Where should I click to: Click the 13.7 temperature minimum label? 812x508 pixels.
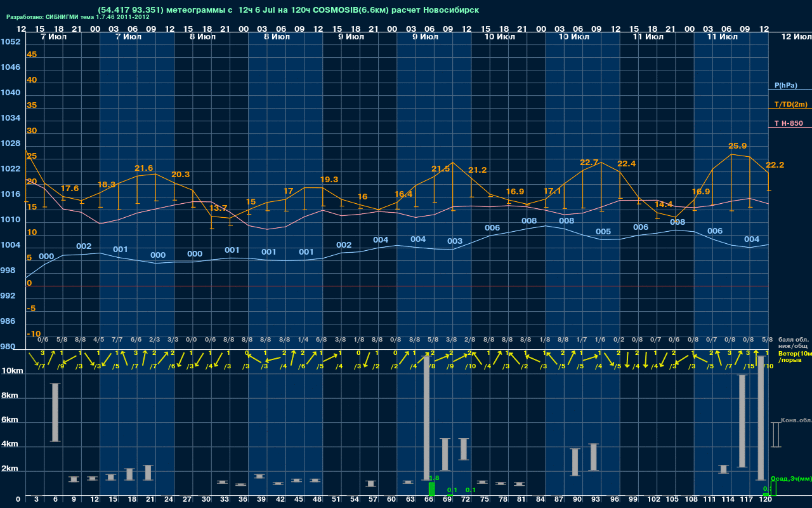tap(218, 208)
